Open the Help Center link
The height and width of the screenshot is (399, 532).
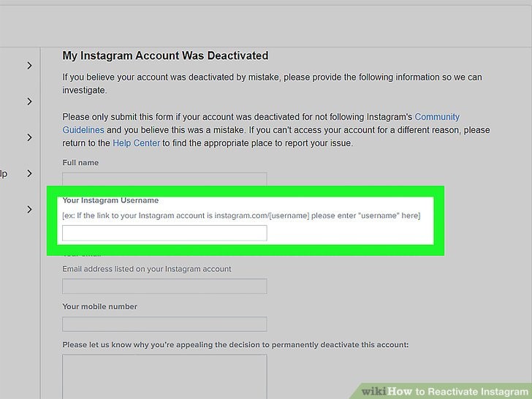[x=136, y=143]
